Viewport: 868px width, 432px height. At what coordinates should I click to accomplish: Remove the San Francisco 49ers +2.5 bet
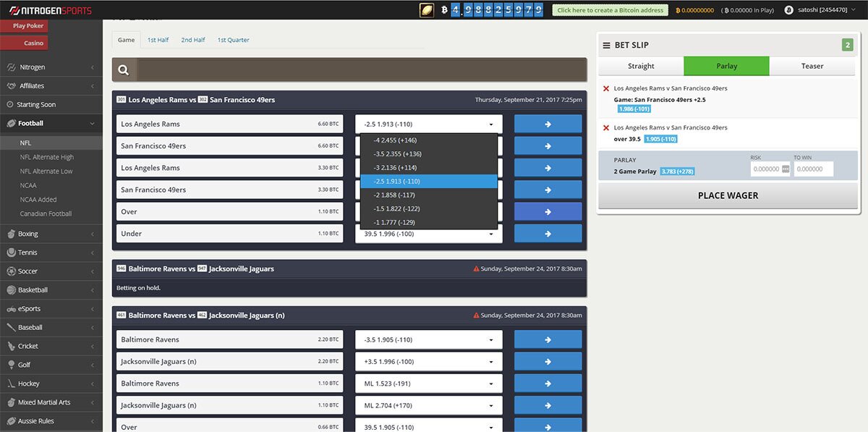pos(606,88)
